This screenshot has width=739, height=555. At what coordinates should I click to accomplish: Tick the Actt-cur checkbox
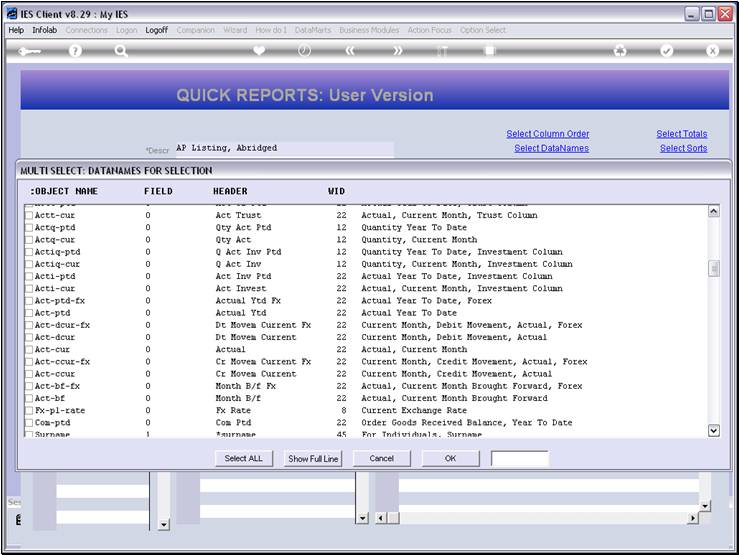29,215
